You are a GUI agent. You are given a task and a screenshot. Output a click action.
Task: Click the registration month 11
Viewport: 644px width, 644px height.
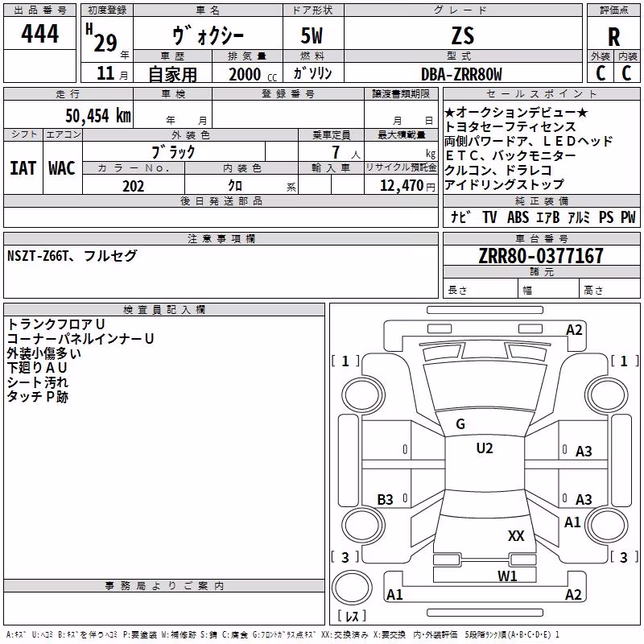point(105,73)
